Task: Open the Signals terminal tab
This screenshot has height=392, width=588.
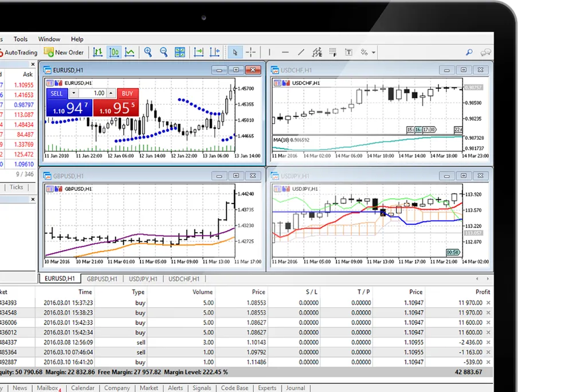Action: [202, 388]
